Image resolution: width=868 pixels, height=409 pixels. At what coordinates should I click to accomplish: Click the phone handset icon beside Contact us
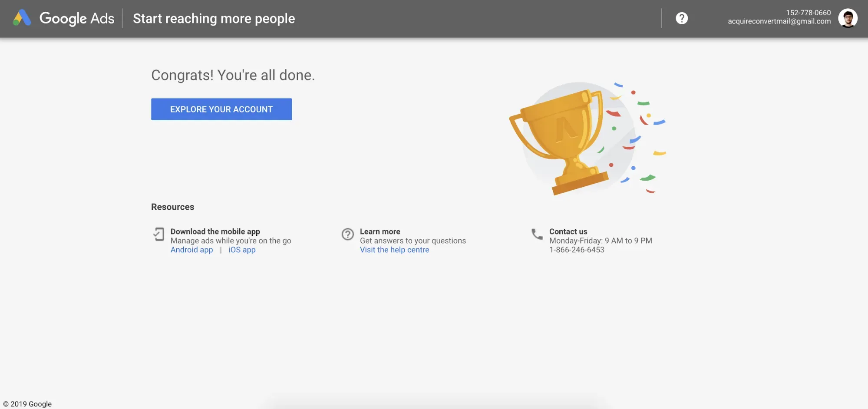537,234
